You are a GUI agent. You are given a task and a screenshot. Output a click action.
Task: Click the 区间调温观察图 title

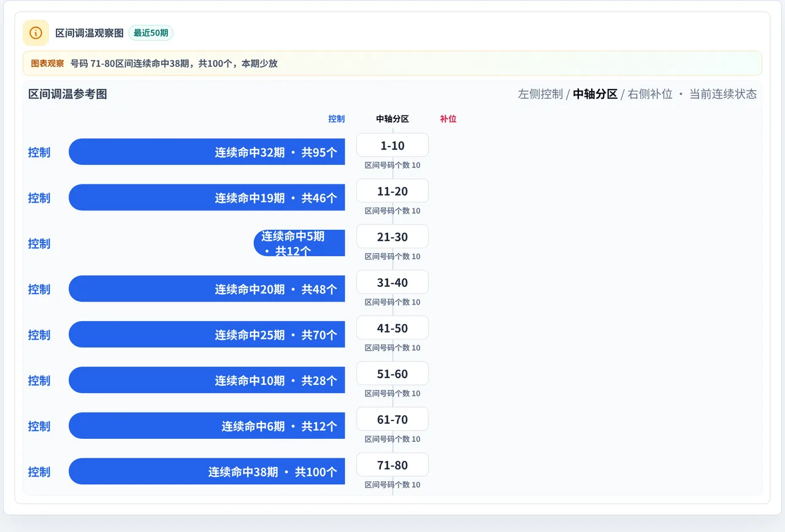click(x=90, y=32)
